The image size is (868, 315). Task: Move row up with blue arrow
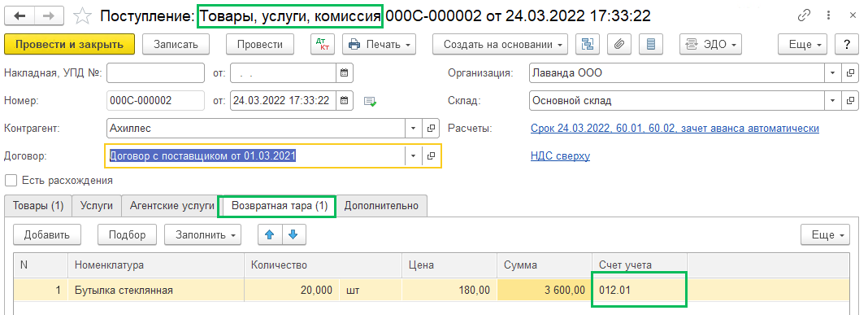pyautogui.click(x=270, y=234)
